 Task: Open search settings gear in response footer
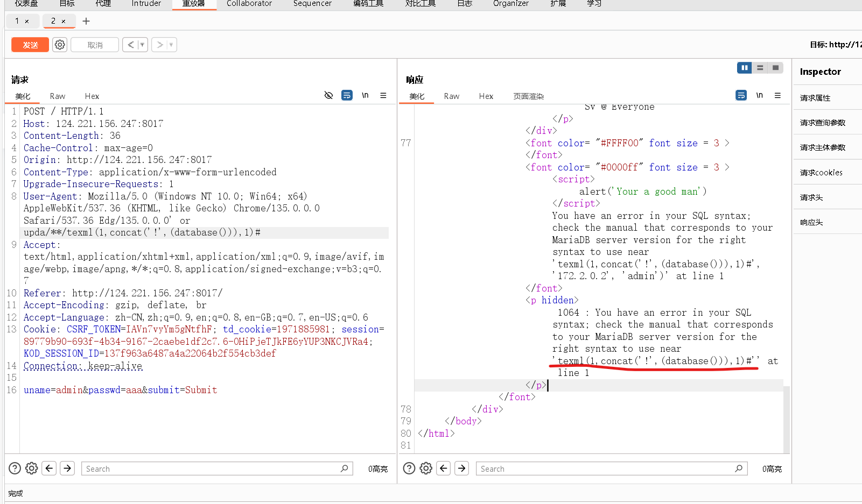coord(426,468)
